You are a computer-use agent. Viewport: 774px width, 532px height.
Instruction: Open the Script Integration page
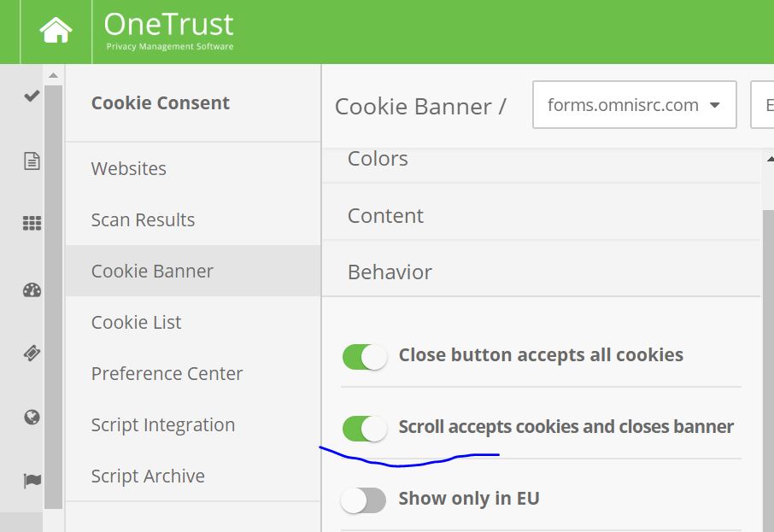click(162, 424)
